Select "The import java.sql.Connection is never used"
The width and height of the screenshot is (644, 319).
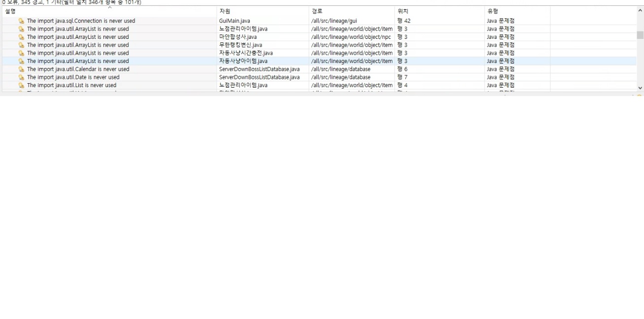pyautogui.click(x=81, y=21)
